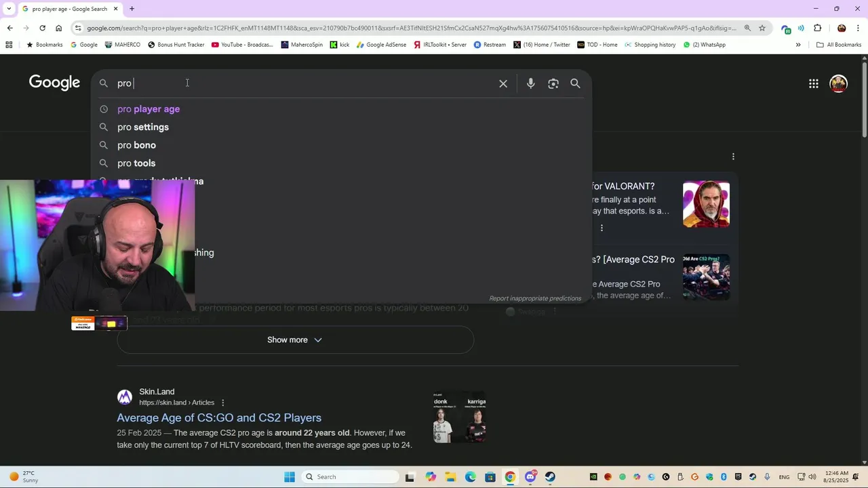868x488 pixels.
Task: Click the Chrome address bar URL
Action: click(411, 28)
